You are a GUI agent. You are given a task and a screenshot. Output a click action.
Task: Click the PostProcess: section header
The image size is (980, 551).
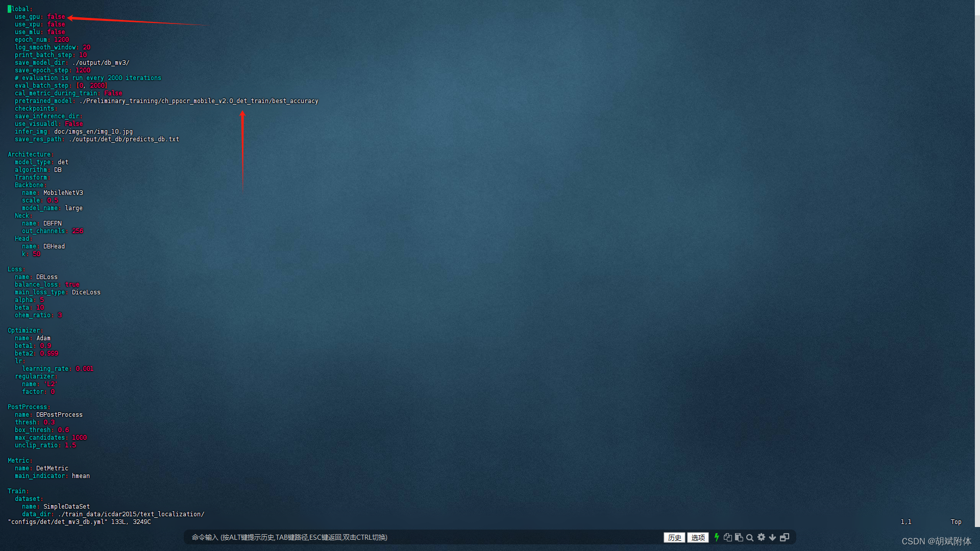[x=29, y=407]
